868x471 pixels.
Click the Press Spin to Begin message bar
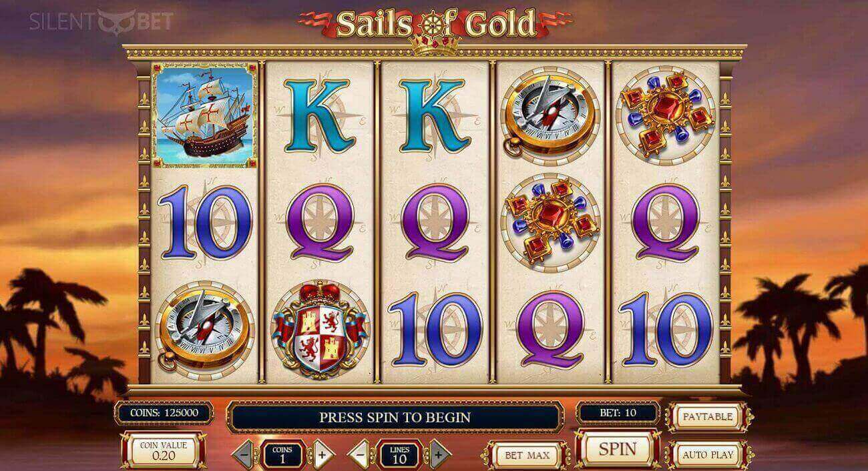tap(395, 418)
